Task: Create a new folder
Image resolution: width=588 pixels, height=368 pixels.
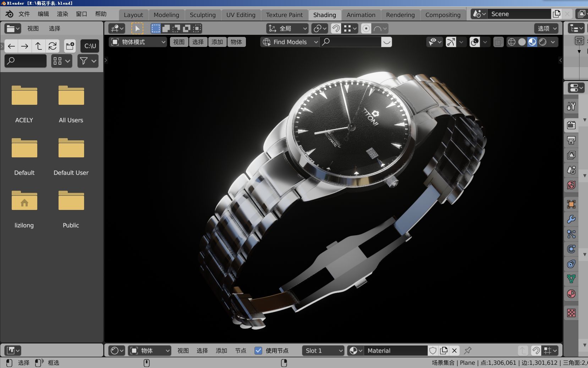Action: (70, 46)
